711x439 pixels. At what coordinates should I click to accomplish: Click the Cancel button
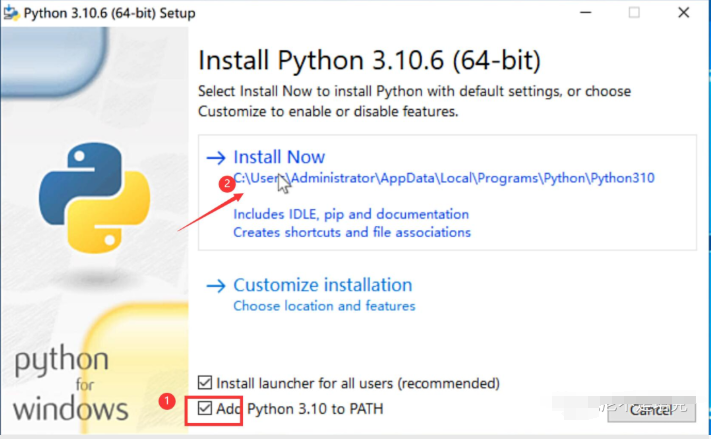click(651, 410)
